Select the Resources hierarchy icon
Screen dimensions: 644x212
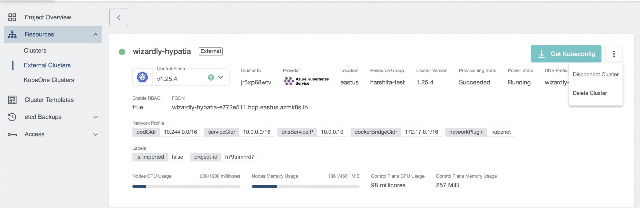[12, 34]
